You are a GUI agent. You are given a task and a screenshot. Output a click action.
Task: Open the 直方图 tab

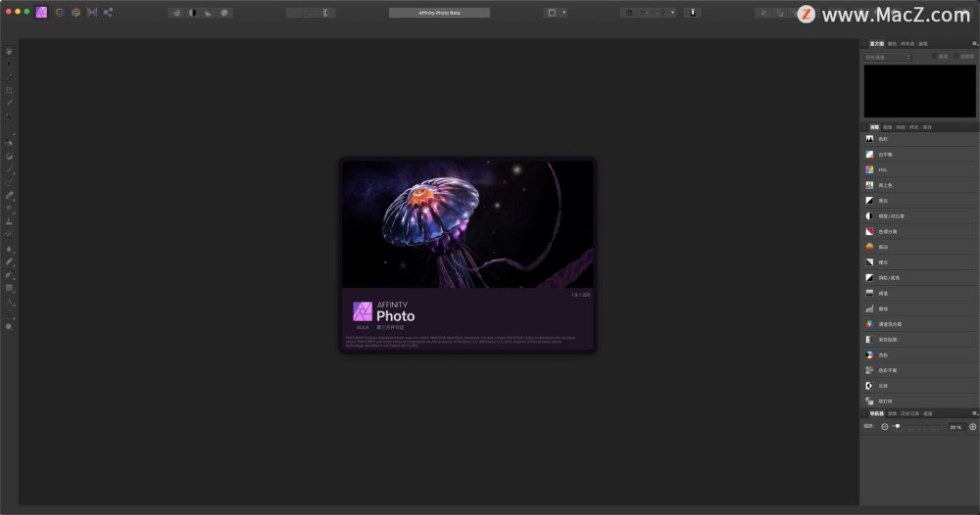coord(876,44)
